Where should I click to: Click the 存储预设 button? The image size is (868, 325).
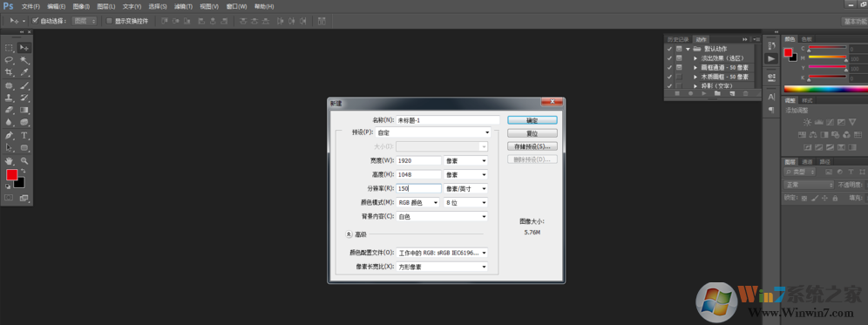tap(532, 146)
